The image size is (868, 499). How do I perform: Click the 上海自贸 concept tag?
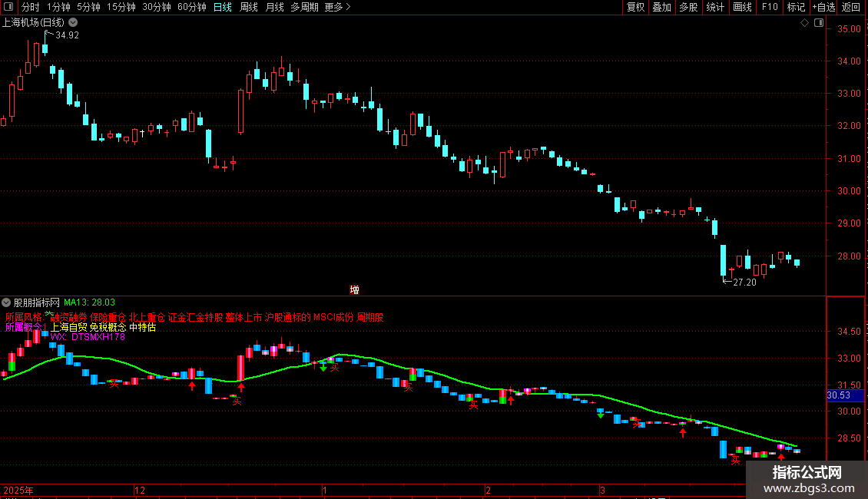(69, 327)
